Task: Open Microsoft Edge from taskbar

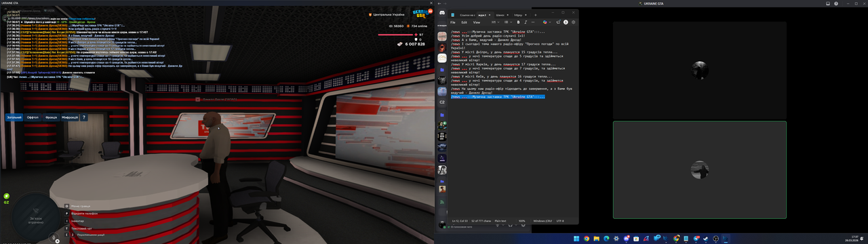Action: coord(606,239)
